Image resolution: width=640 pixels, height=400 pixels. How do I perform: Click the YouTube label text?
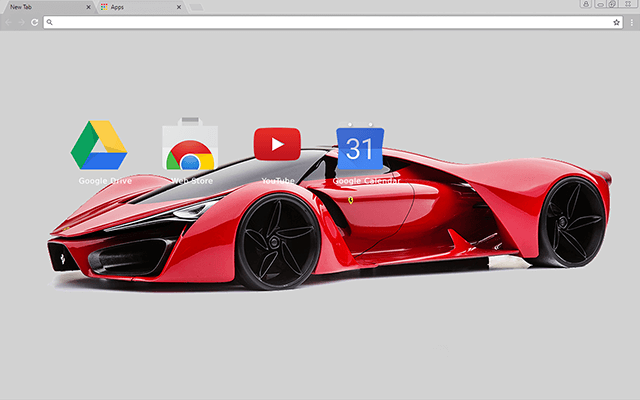(x=277, y=181)
